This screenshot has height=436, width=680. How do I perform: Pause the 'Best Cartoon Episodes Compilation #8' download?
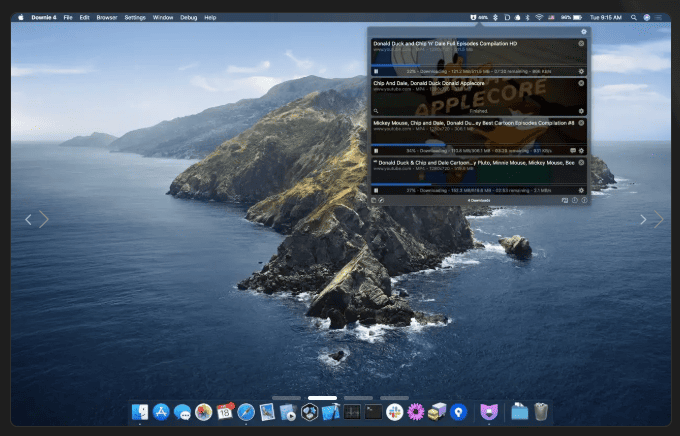tap(376, 151)
